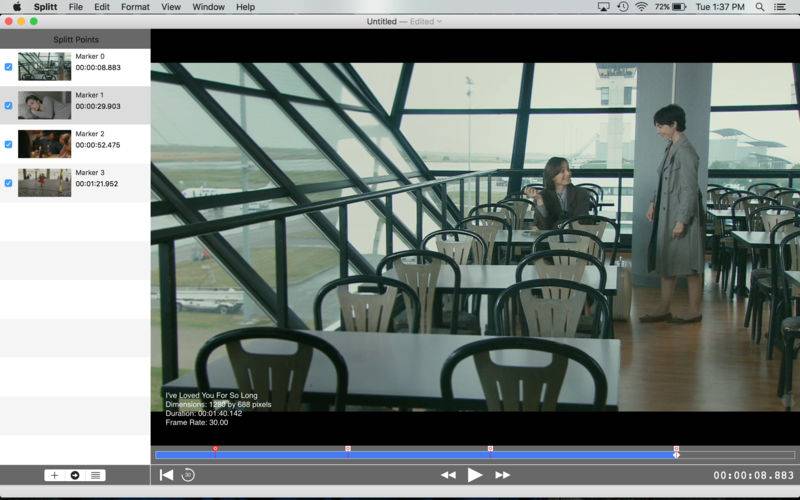Click the Duration info overlay text
This screenshot has width=800, height=500.
pyautogui.click(x=204, y=413)
